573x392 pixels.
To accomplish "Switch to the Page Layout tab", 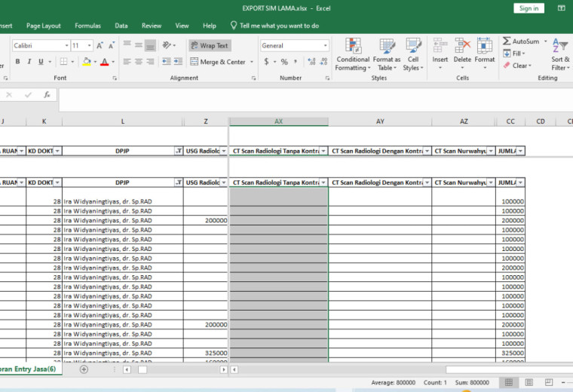I will point(44,26).
